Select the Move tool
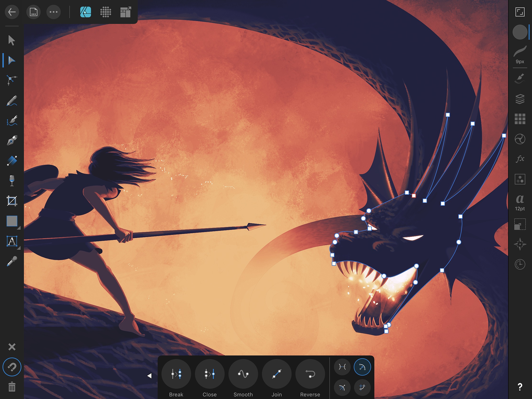Viewport: 532px width, 399px height. click(11, 40)
